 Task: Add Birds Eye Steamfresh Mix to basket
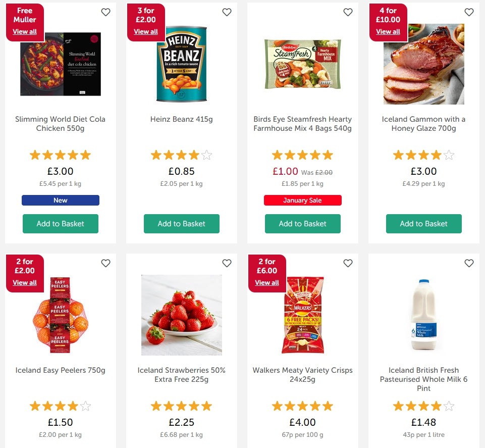click(x=303, y=224)
